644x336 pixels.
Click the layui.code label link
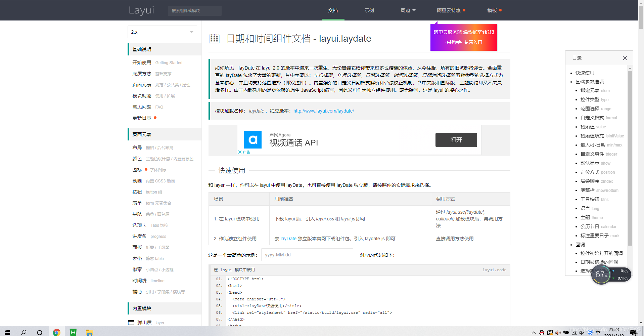click(494, 270)
